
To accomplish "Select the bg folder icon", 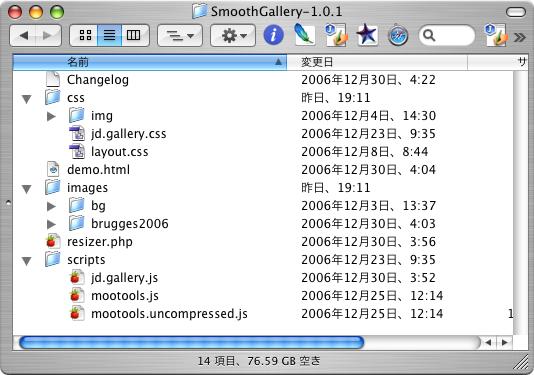I will pos(77,205).
